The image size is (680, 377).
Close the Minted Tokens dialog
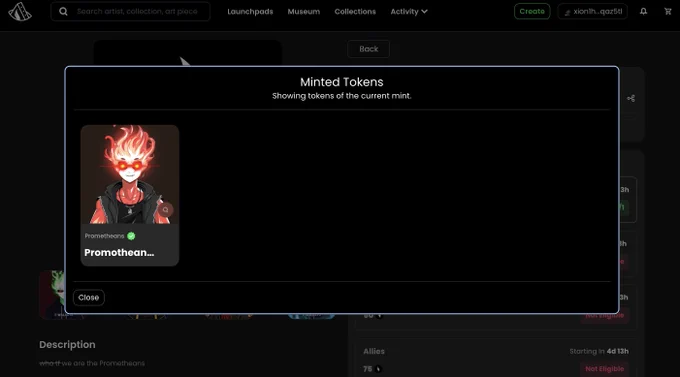coord(88,298)
